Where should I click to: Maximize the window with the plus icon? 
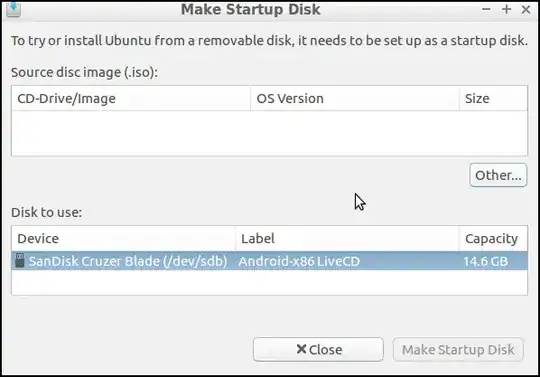tap(506, 9)
